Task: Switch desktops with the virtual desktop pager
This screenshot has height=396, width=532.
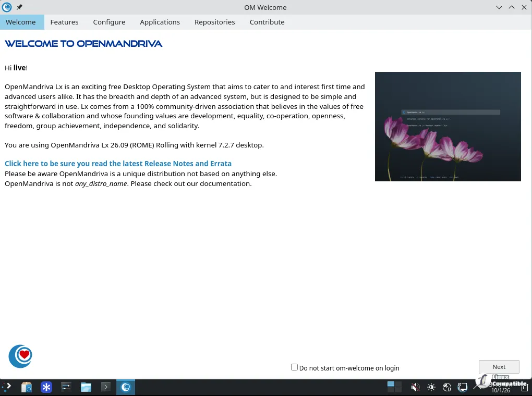Action: pyautogui.click(x=394, y=387)
